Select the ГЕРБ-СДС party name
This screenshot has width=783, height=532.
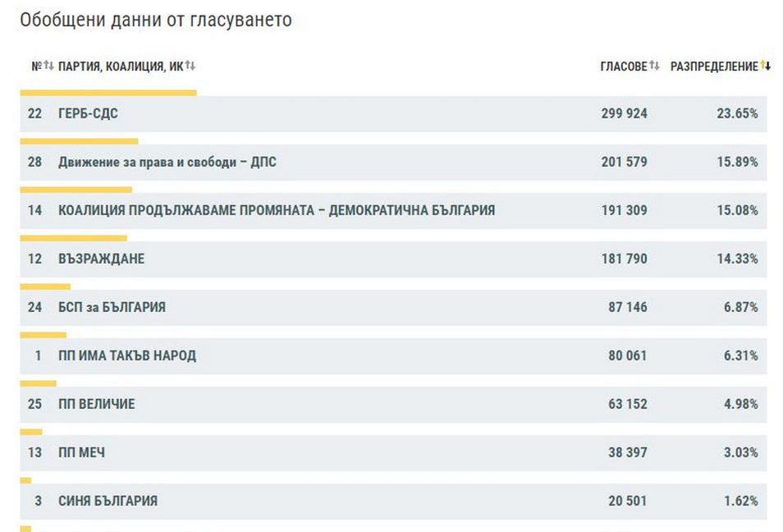click(x=88, y=114)
